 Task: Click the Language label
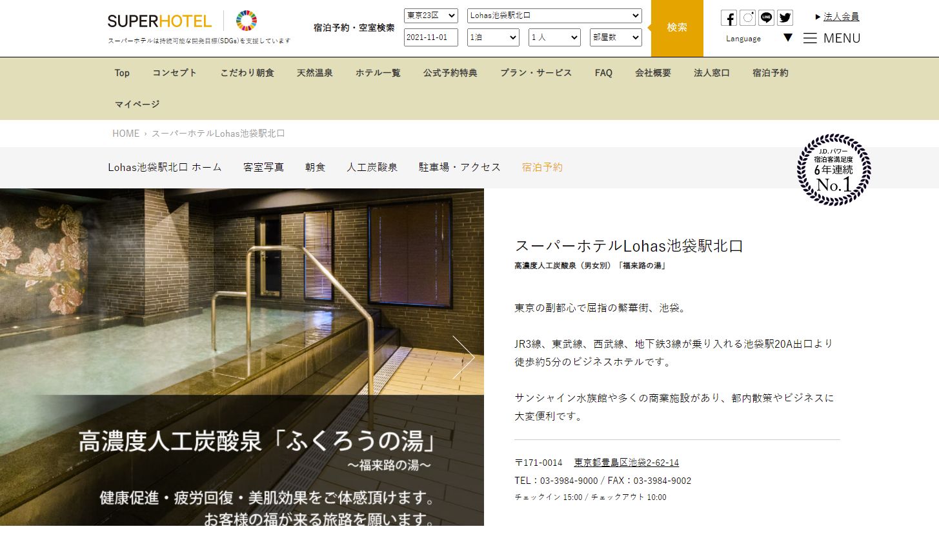coord(743,39)
